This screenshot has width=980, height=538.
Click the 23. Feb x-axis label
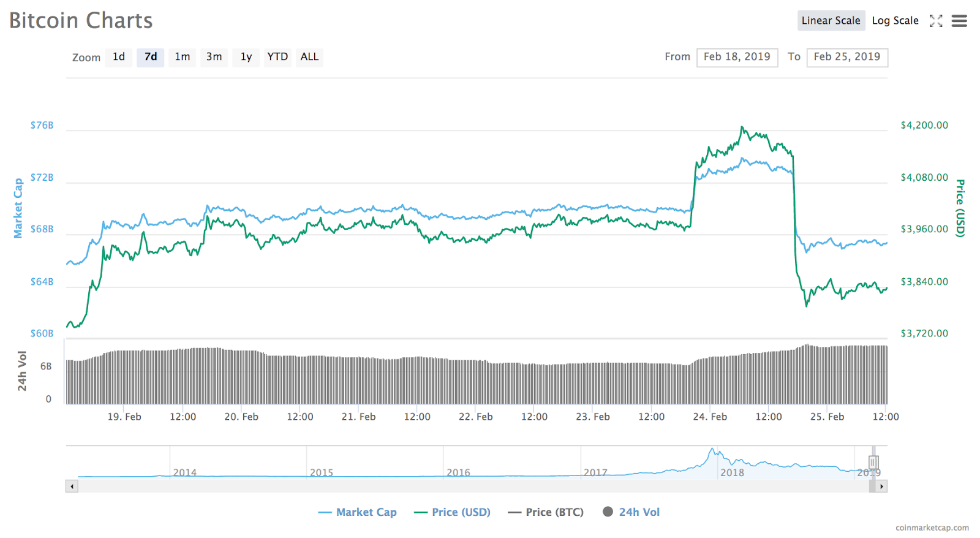click(x=593, y=417)
